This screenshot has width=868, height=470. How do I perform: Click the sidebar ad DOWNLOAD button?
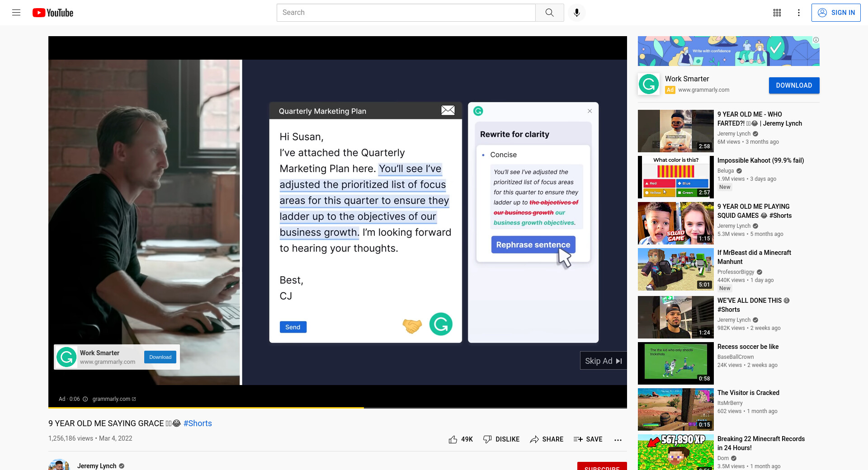[x=794, y=85]
